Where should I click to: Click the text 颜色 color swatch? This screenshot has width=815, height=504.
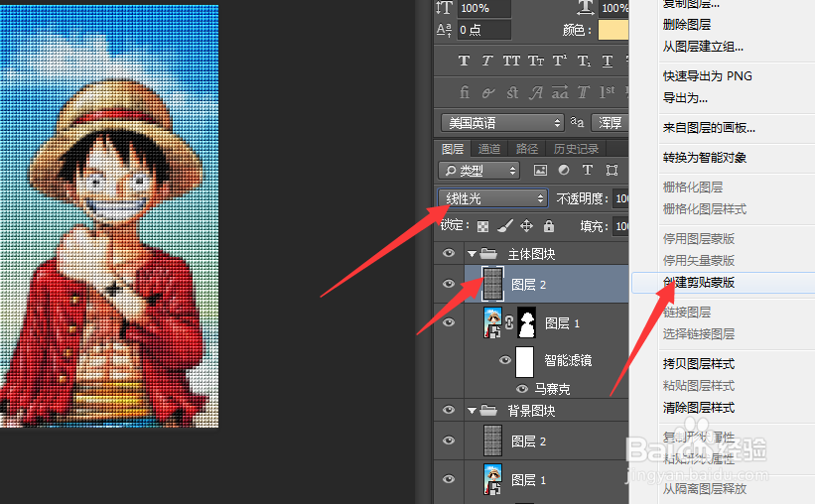[613, 30]
